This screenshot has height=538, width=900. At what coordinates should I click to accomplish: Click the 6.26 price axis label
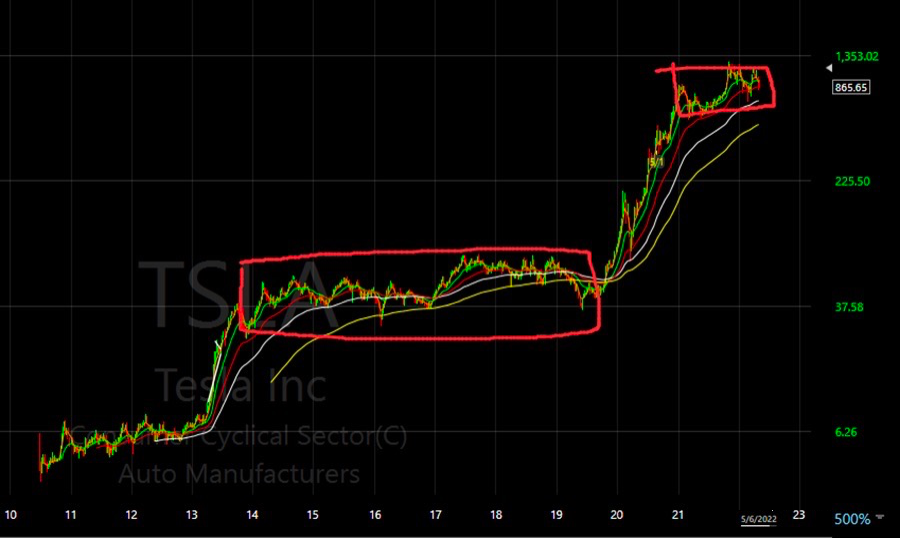845,432
